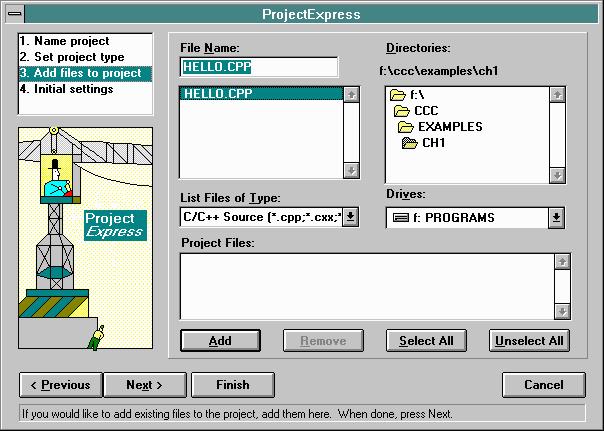Click the Finish button
The height and width of the screenshot is (431, 604).
pyautogui.click(x=233, y=385)
